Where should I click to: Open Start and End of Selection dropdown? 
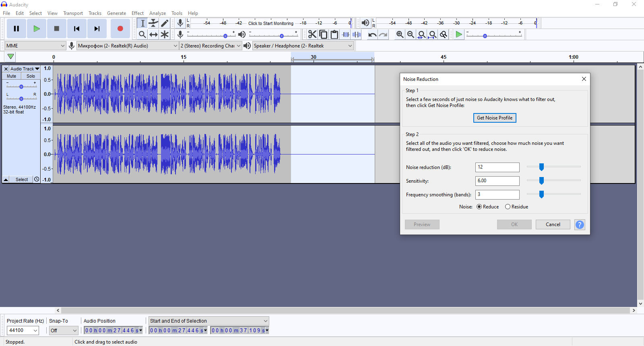(208, 321)
